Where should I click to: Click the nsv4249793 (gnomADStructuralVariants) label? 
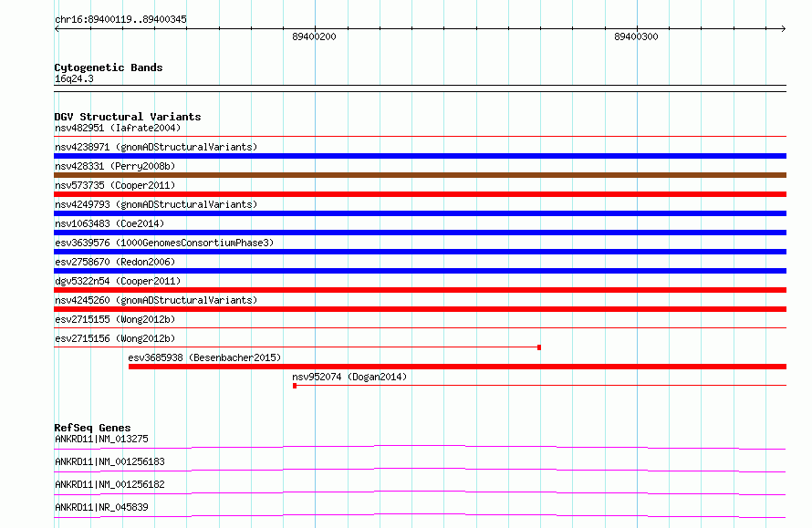coord(156,204)
